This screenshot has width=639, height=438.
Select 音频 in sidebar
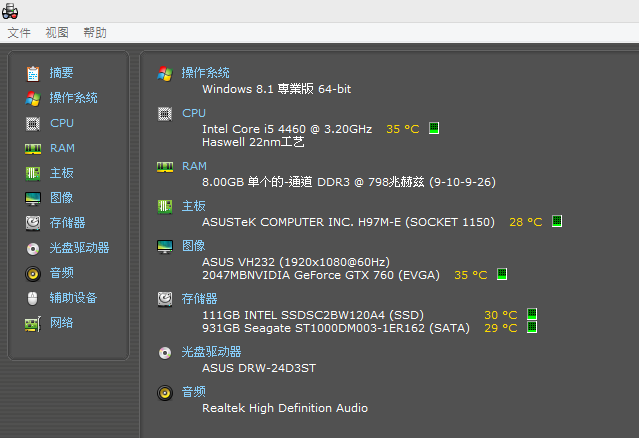[62, 273]
